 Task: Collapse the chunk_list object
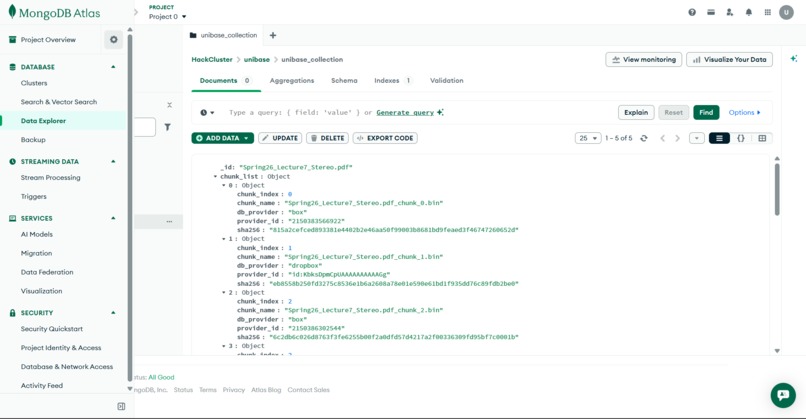215,176
